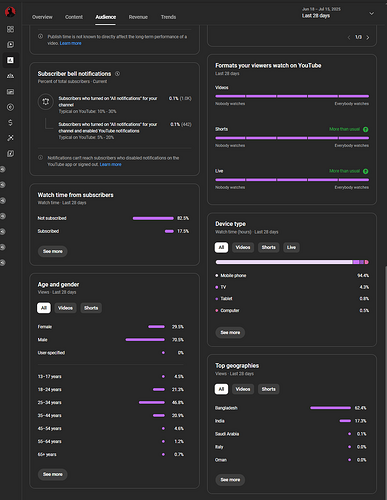Image resolution: width=387 pixels, height=500 pixels.
Task: Select Shorts filter under Age and gender
Action: [91, 308]
